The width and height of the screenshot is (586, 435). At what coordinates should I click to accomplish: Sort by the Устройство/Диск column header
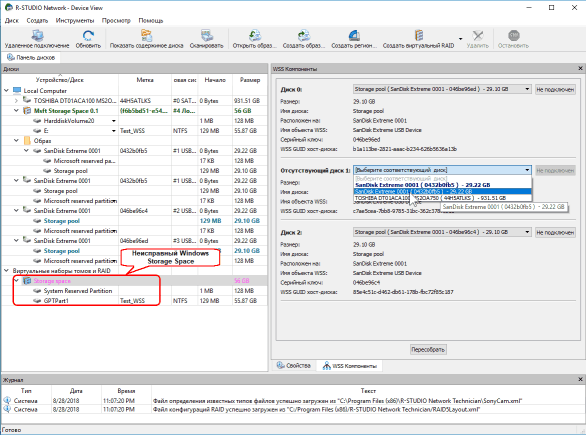point(60,80)
